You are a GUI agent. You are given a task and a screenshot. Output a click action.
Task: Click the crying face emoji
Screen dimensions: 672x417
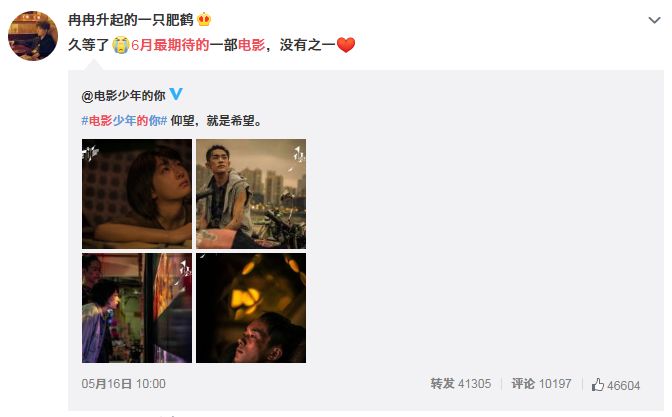point(121,45)
